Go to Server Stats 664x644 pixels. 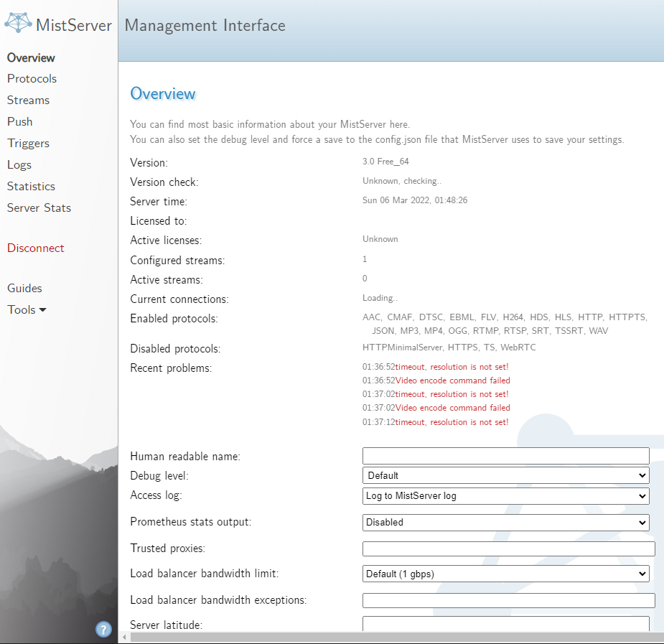click(39, 208)
